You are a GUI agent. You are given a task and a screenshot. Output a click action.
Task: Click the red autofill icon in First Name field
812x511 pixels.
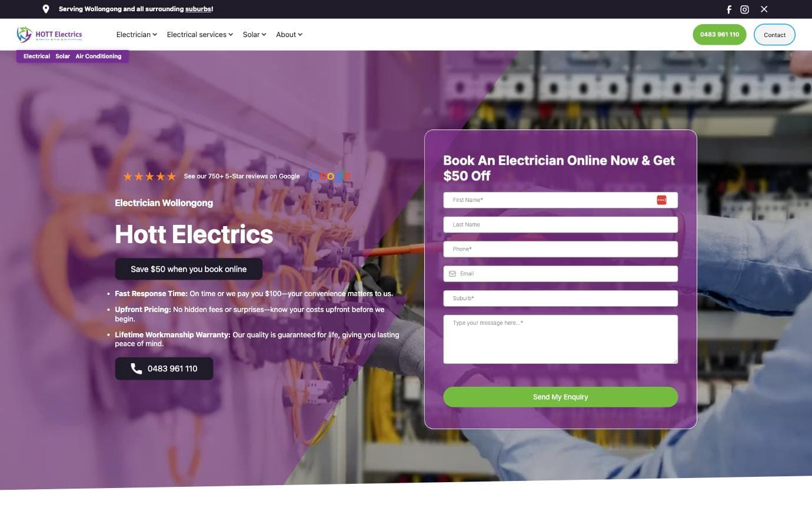[661, 200]
